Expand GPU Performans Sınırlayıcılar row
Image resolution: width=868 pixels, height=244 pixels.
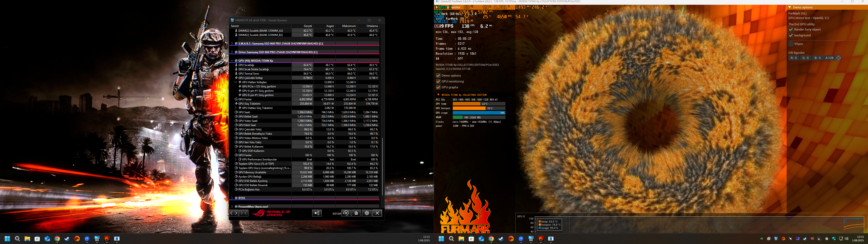tap(236, 160)
